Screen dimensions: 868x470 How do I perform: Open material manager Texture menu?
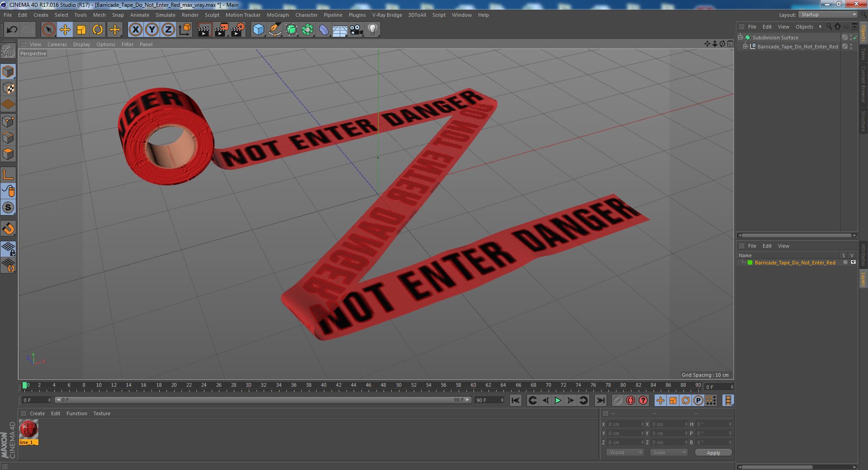[102, 413]
